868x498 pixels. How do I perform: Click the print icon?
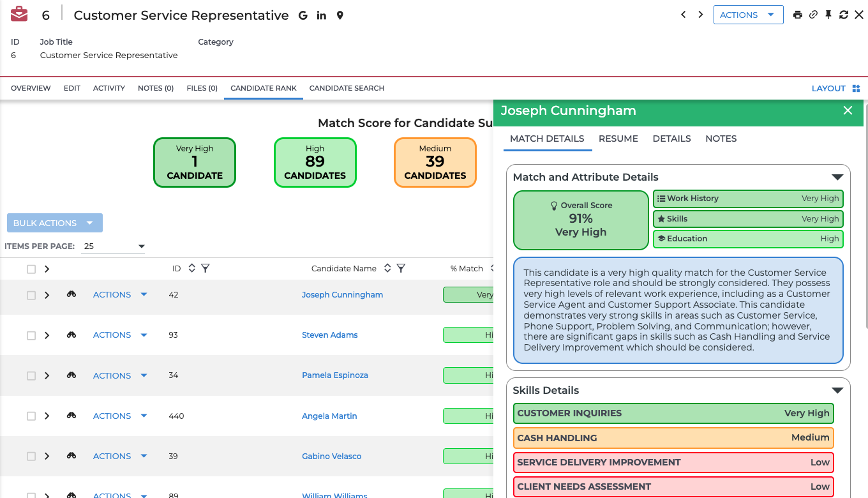coord(798,15)
